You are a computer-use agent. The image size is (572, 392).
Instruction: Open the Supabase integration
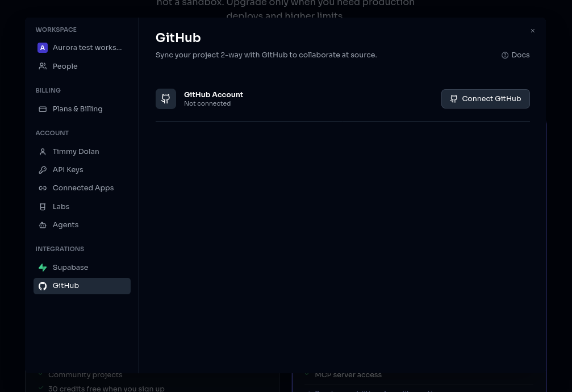(x=82, y=268)
